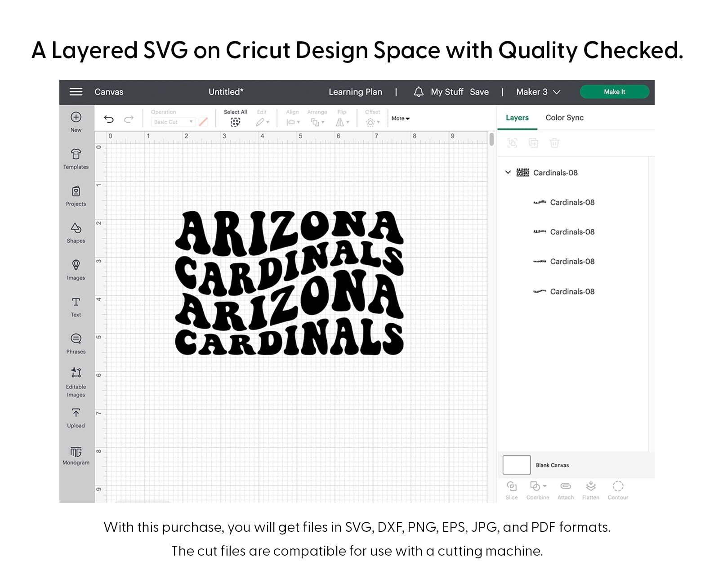Click the Select All icon
The image size is (714, 588).
235,122
